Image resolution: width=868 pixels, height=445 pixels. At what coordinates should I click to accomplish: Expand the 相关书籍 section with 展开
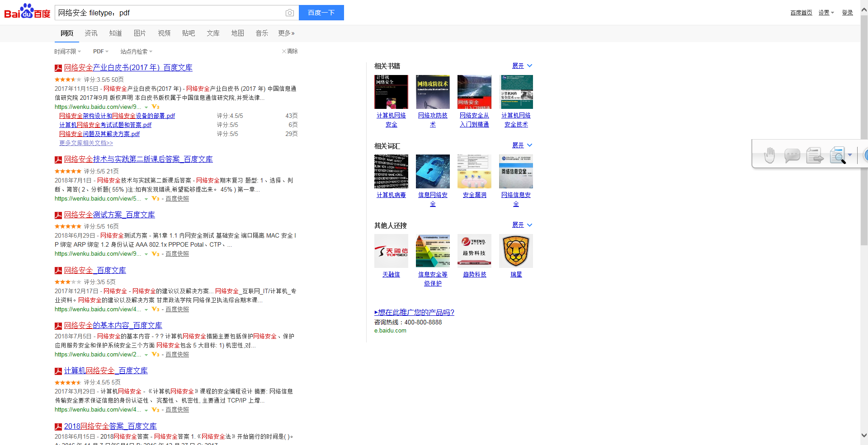[x=522, y=66]
